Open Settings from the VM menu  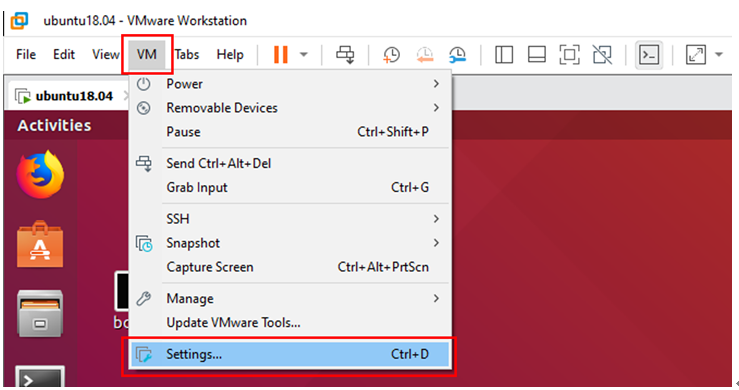(290, 355)
